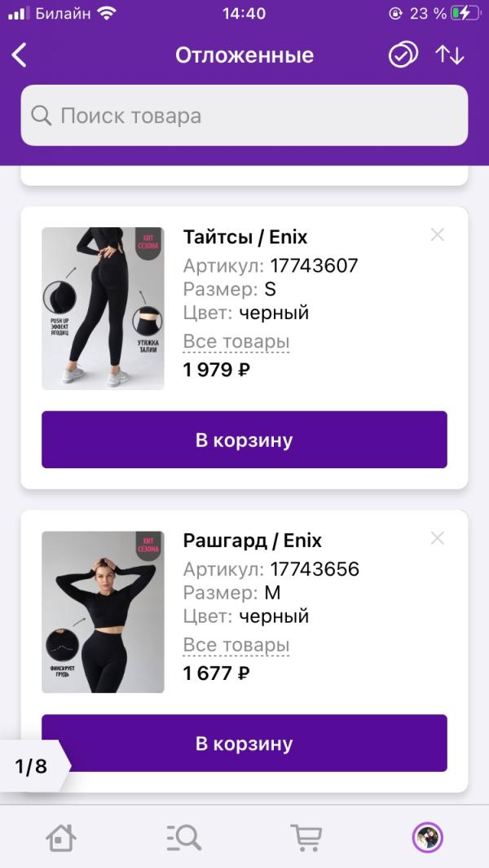Remove Тайтсы / Enix from saved items
This screenshot has height=868, width=489.
(x=438, y=235)
